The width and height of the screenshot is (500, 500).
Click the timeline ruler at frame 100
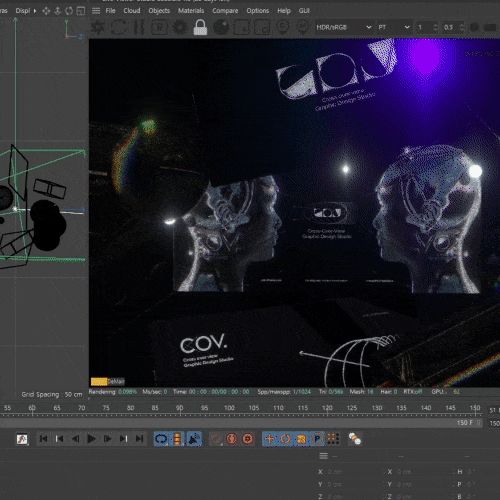[229, 411]
